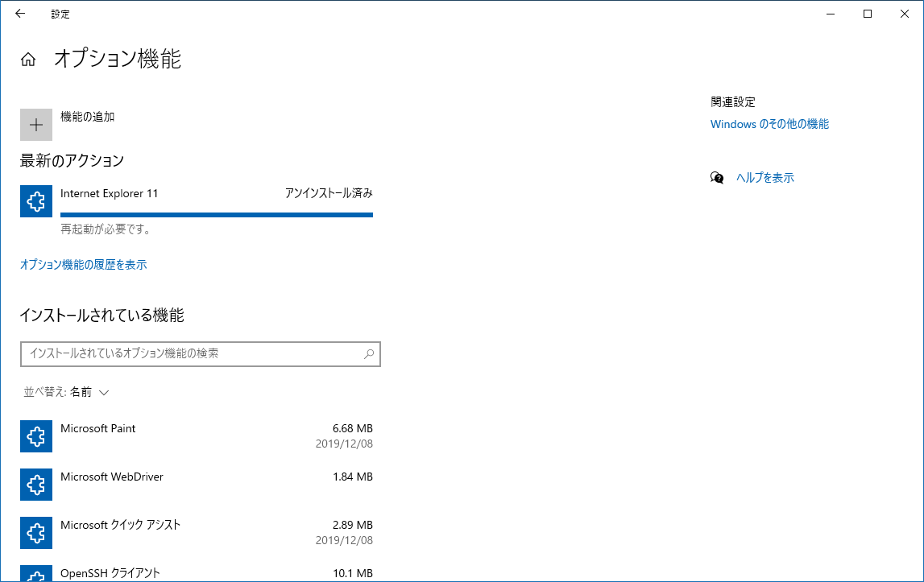Click the Microsoft WebDriver puzzle icon

(36, 485)
